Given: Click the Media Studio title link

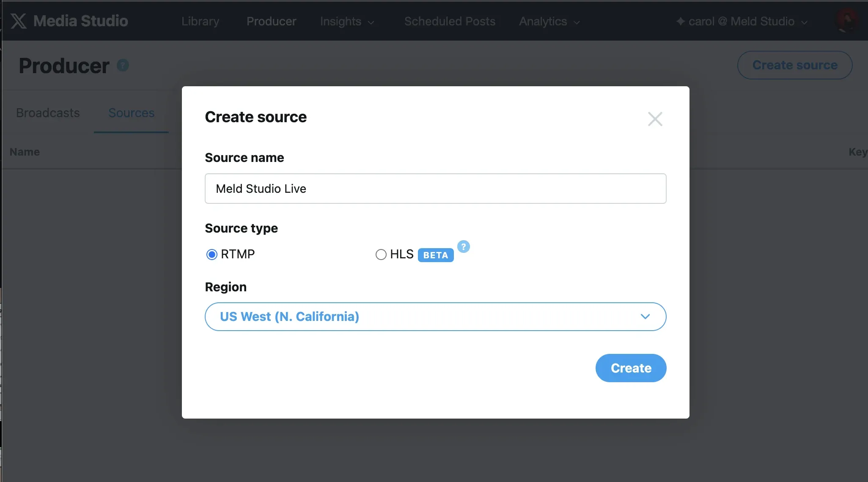Looking at the screenshot, I should [x=80, y=21].
